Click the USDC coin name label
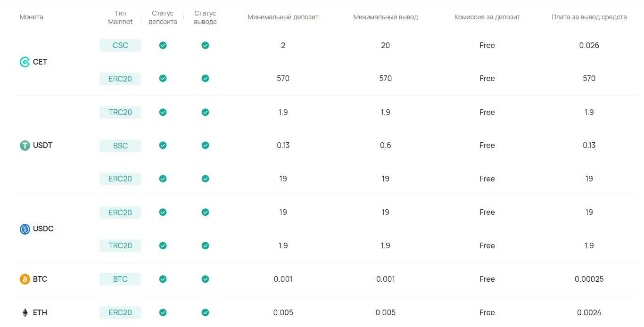 pos(43,229)
